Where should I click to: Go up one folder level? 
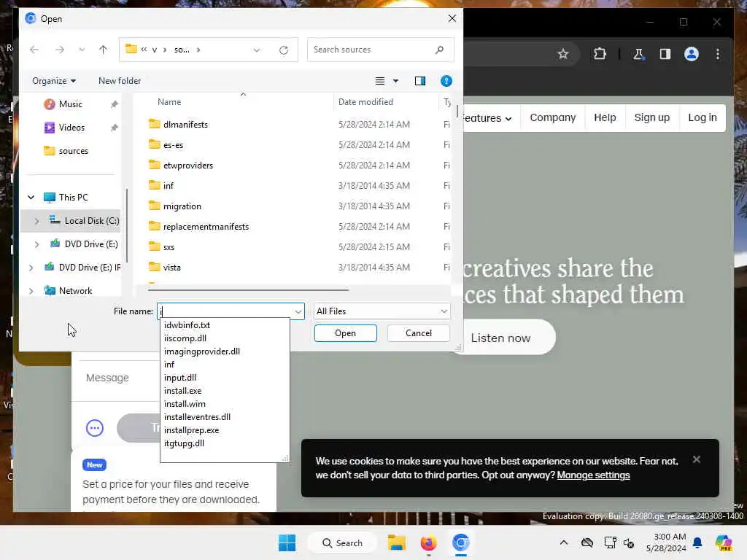click(103, 50)
